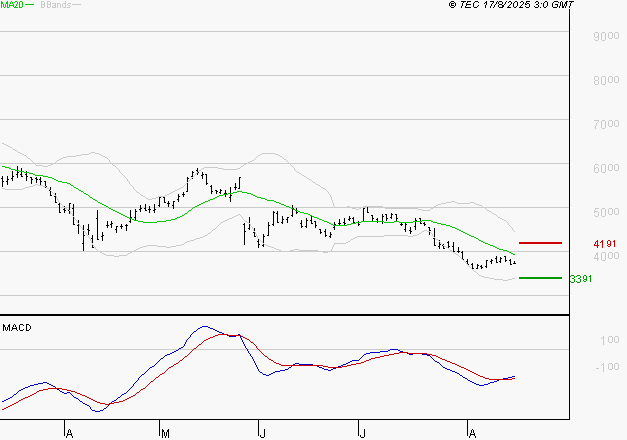Click the MACD indicator panel label

16,327
